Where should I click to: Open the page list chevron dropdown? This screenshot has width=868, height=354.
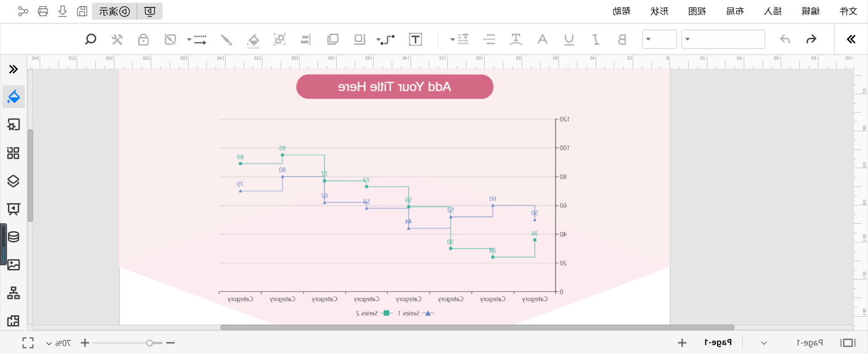764,343
